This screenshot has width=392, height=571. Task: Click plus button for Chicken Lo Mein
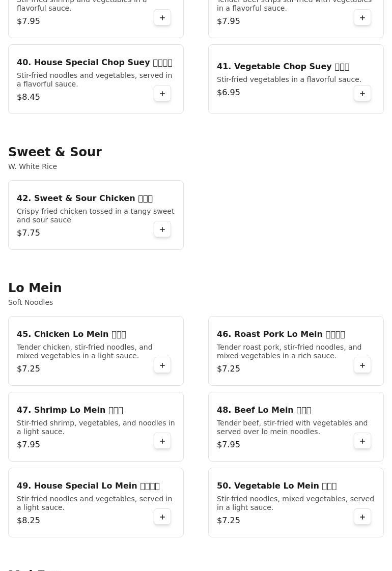[162, 365]
